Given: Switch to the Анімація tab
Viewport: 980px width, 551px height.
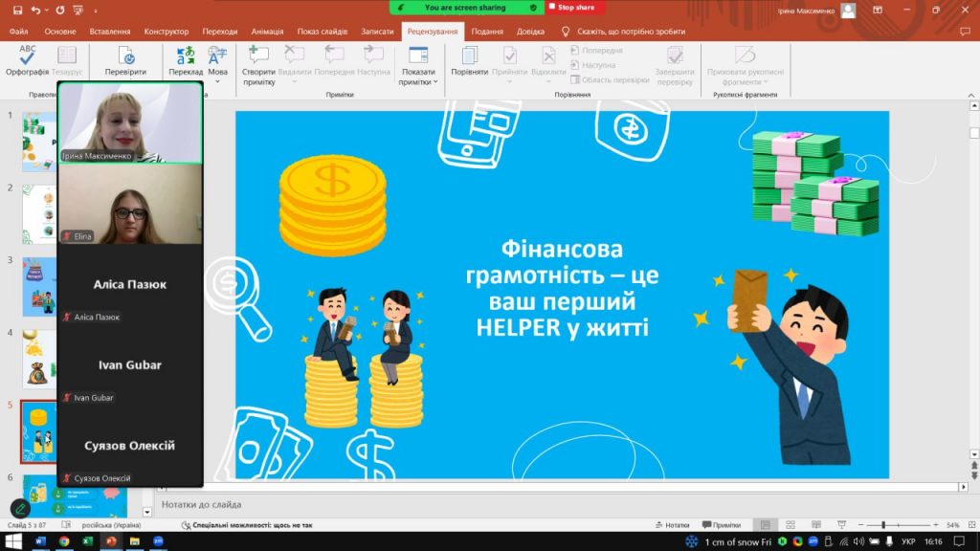Looking at the screenshot, I should (267, 31).
